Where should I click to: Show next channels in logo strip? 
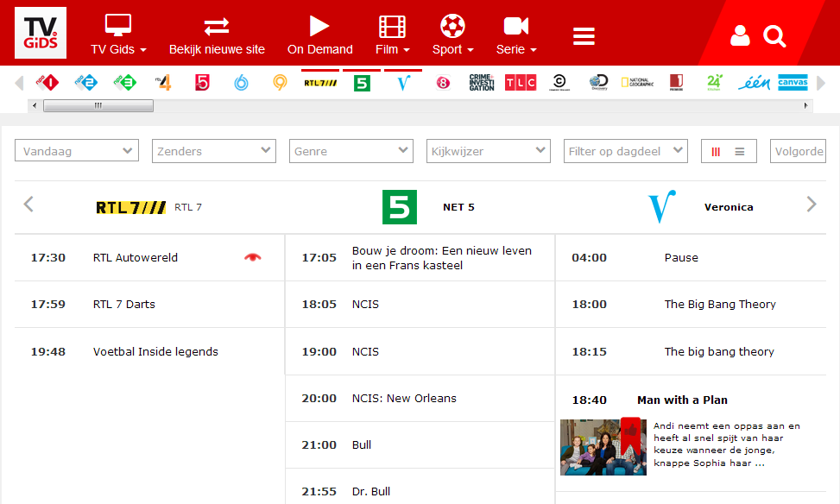[x=821, y=83]
